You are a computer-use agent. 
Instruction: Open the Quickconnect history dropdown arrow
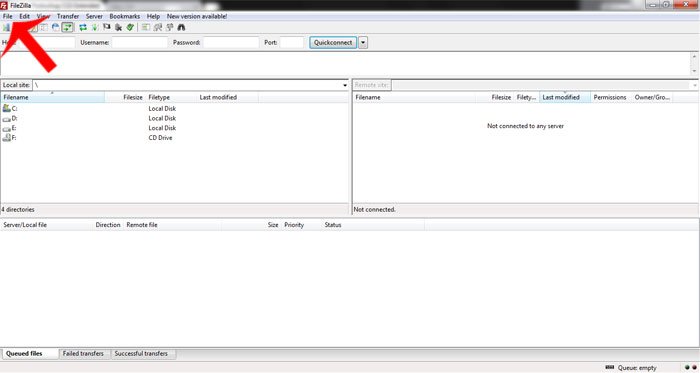tap(363, 42)
